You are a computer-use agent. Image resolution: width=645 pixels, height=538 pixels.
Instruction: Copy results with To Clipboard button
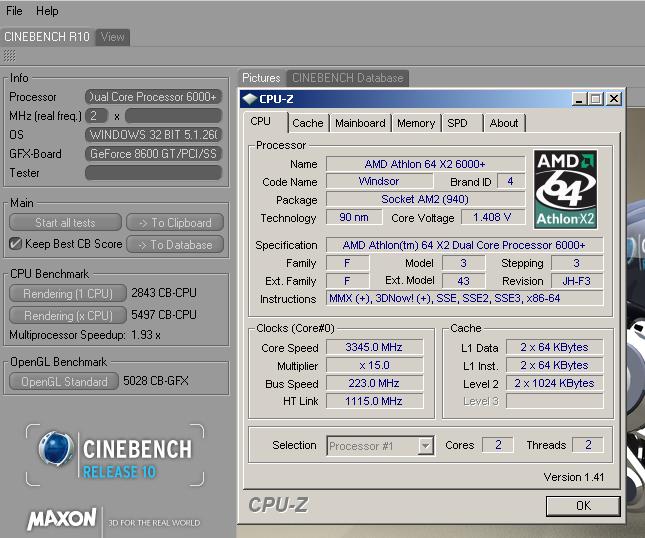175,223
